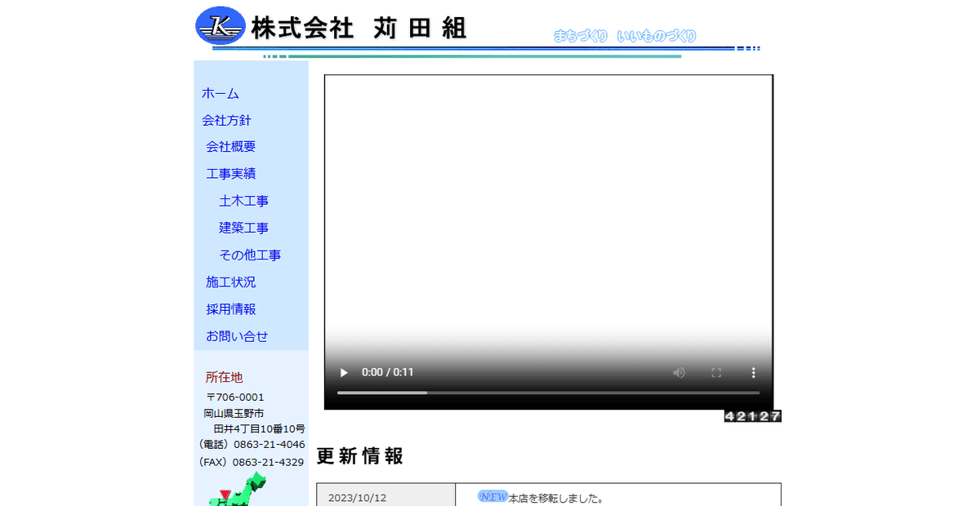Viewport: 980px width, 506px height.
Task: Click the red arrow marker on the map
Action: [x=223, y=493]
